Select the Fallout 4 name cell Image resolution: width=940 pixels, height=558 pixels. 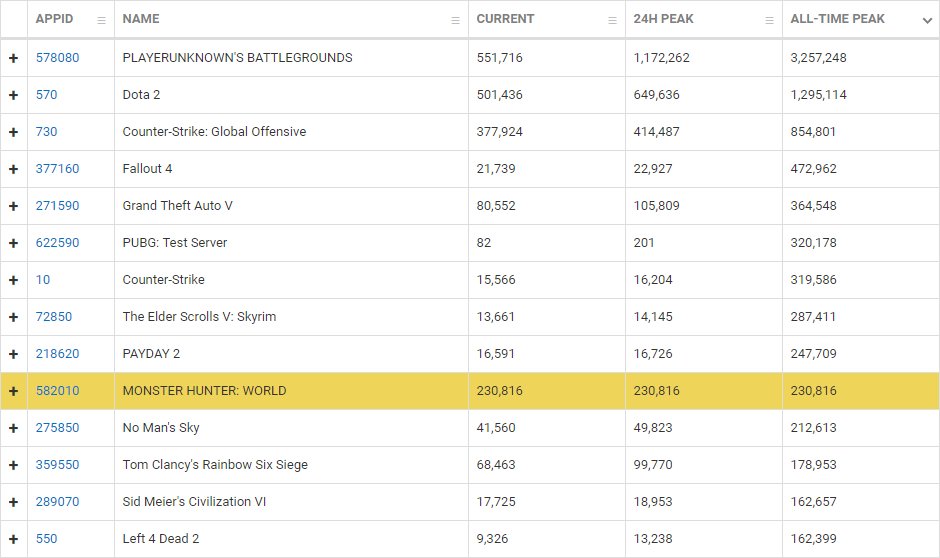(x=291, y=169)
